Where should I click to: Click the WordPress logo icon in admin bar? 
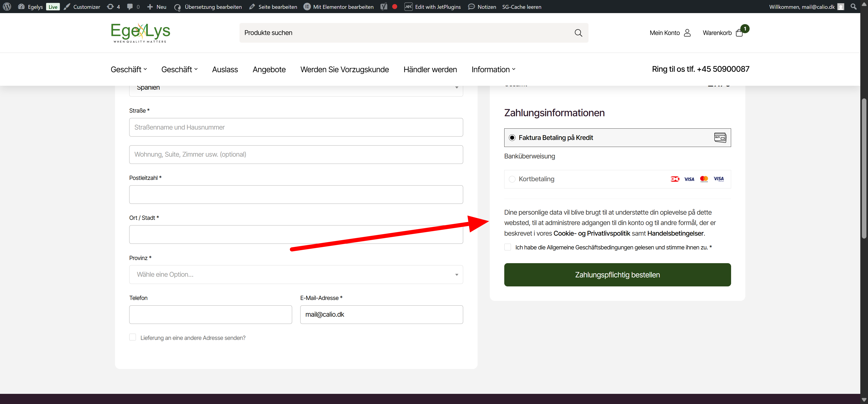7,7
